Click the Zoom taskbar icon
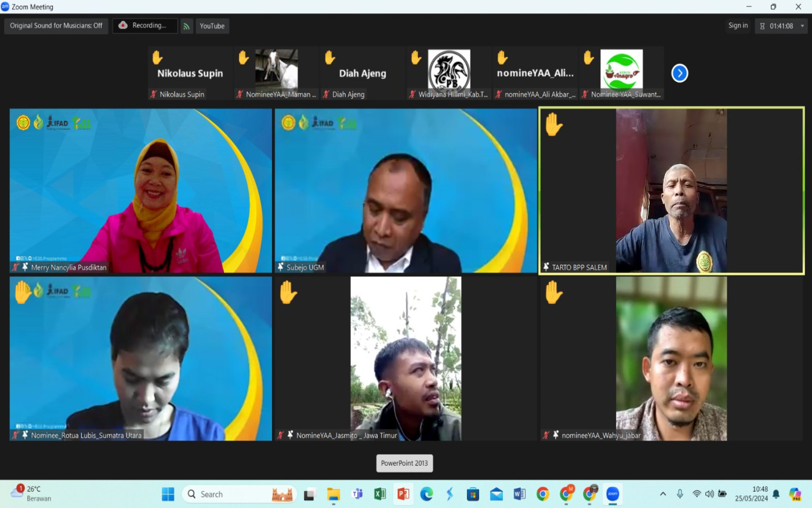This screenshot has width=812, height=508. click(x=612, y=494)
